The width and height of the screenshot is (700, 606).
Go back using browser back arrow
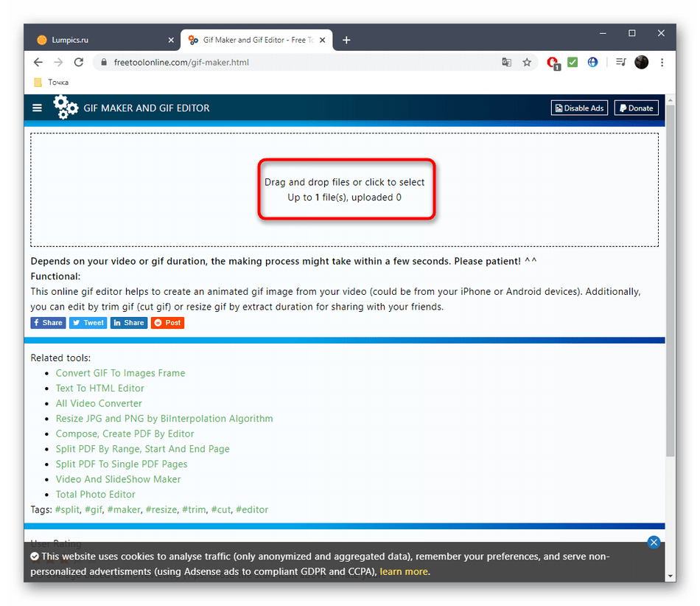(38, 63)
